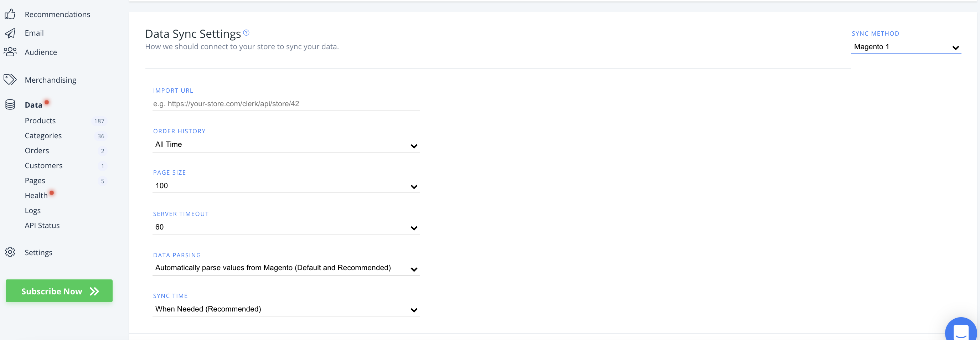This screenshot has height=340, width=980.
Task: Expand the Sync Time dropdown
Action: 286,309
